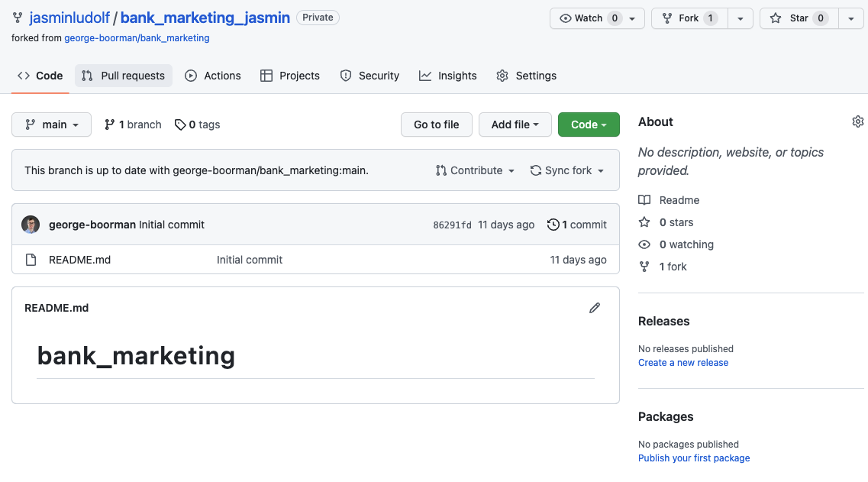868x482 pixels.
Task: Click the book icon next to Readme
Action: point(644,200)
